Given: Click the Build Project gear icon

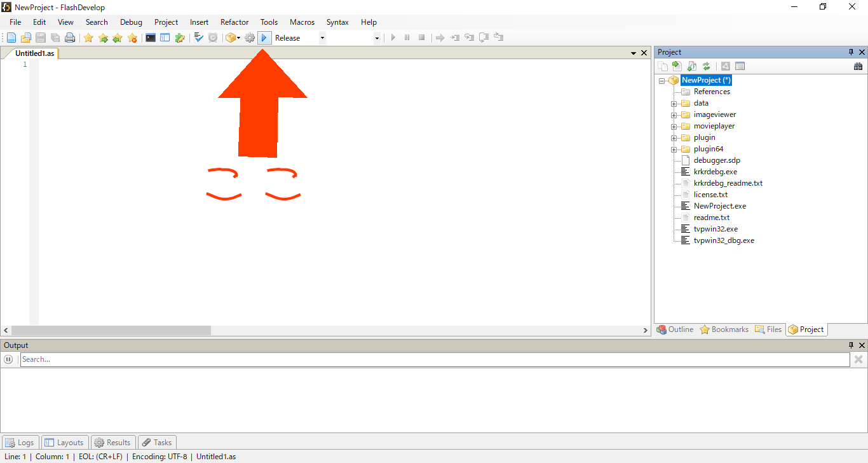Looking at the screenshot, I should pyautogui.click(x=250, y=38).
